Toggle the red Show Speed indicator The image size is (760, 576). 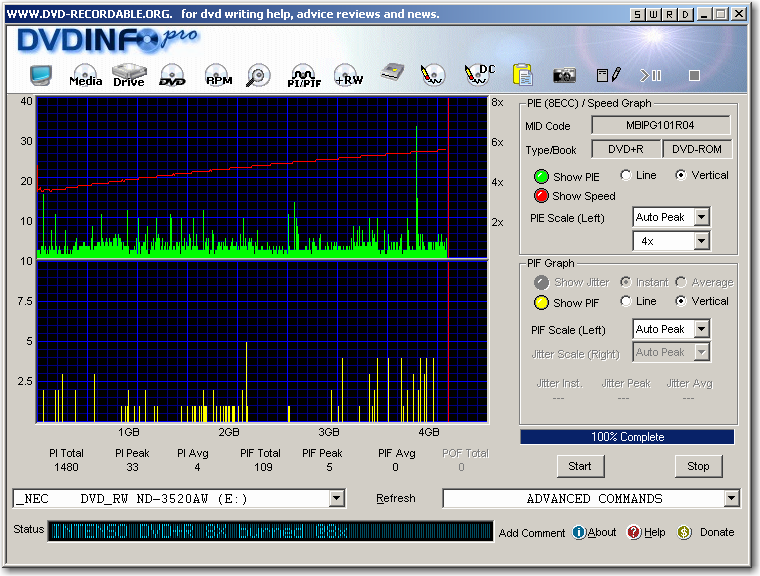(541, 196)
